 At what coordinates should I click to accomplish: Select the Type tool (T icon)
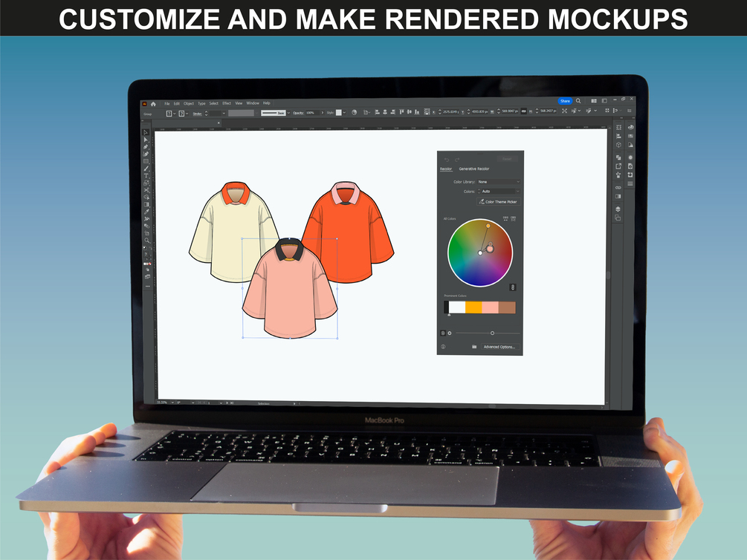click(x=146, y=175)
